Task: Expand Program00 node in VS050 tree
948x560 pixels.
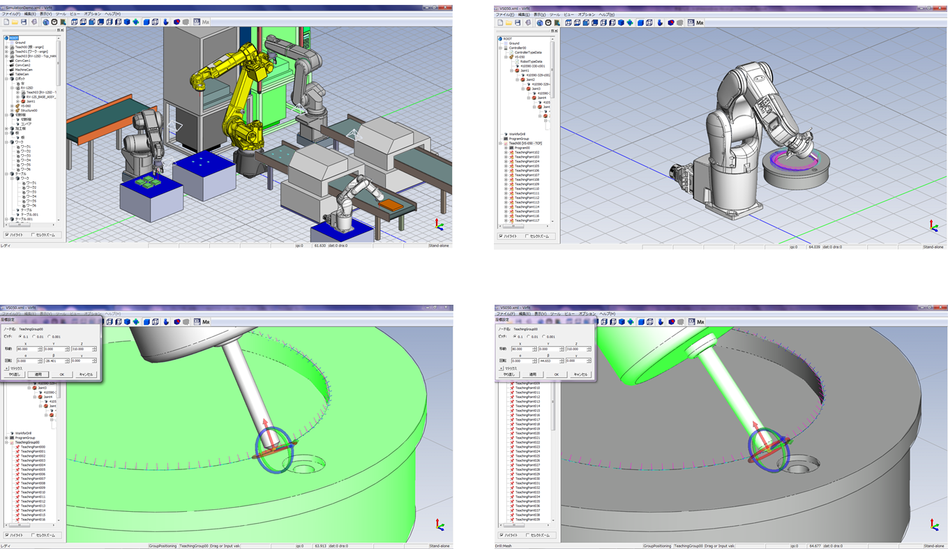Action: pyautogui.click(x=506, y=148)
